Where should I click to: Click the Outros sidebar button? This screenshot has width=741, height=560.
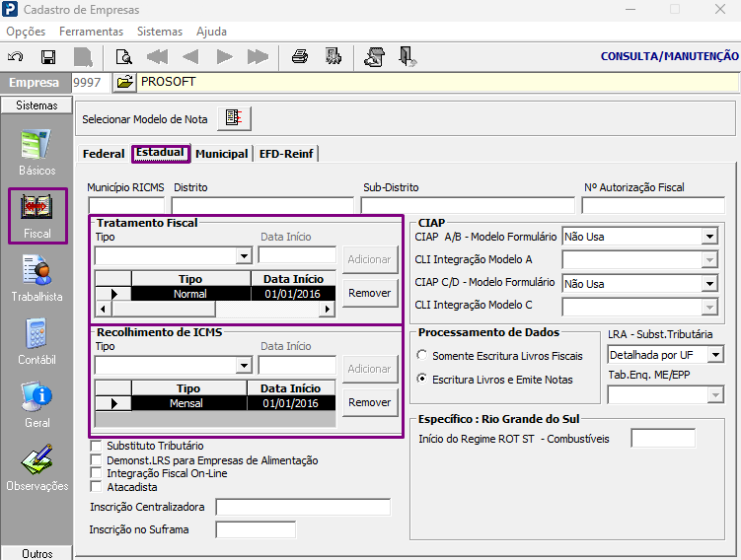[x=37, y=553]
